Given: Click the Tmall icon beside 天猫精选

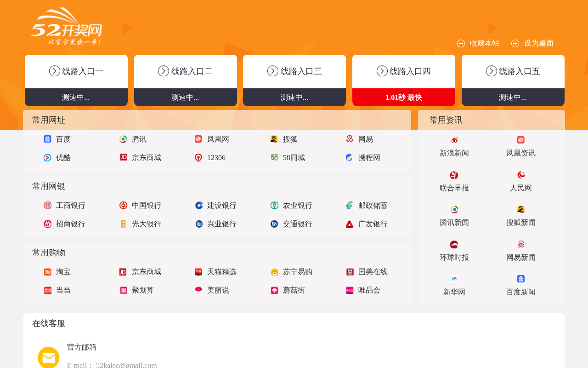Looking at the screenshot, I should (198, 271).
